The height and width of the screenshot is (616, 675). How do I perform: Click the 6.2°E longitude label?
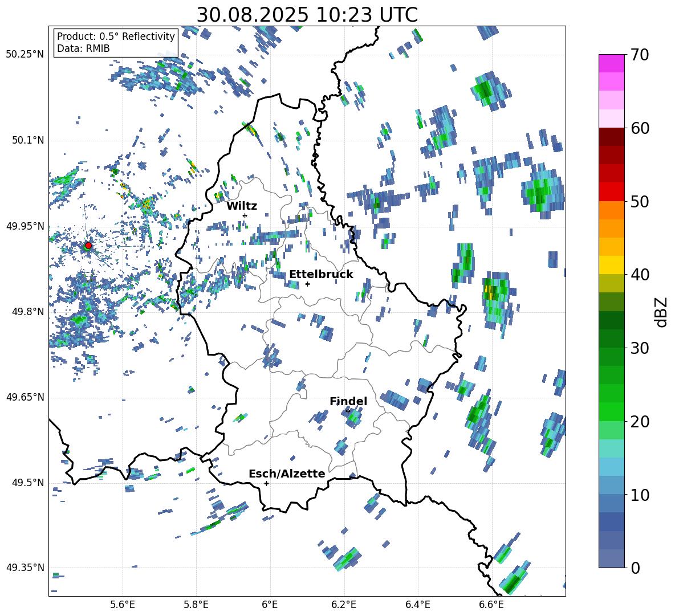pyautogui.click(x=344, y=605)
